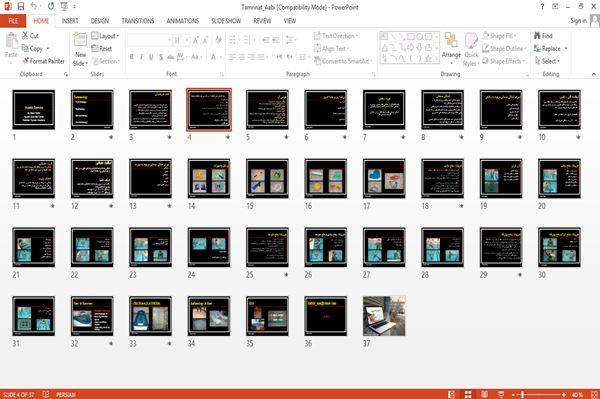Switch to Slide Sorter view in status bar
Screen dimensions: 600x399
(468, 394)
